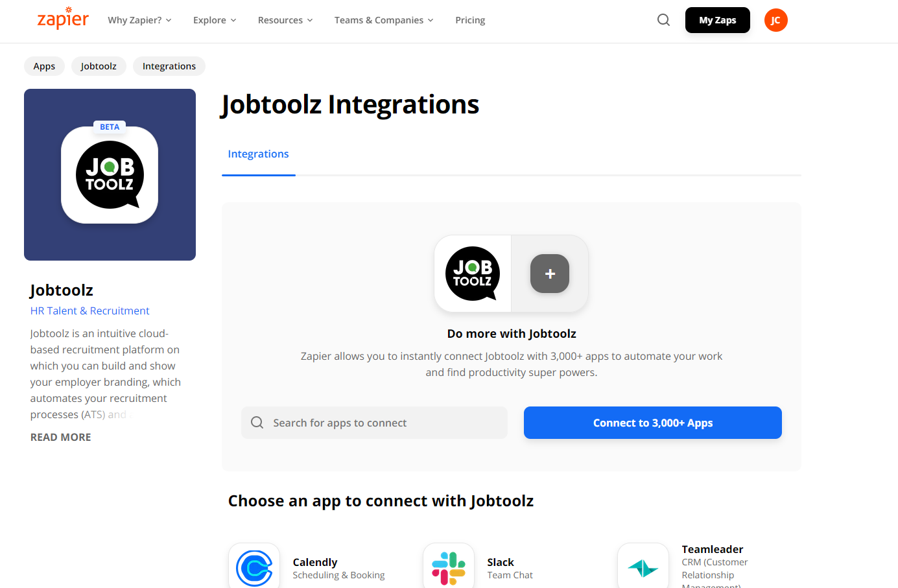
Task: Open the JC user avatar menu
Action: coord(775,20)
